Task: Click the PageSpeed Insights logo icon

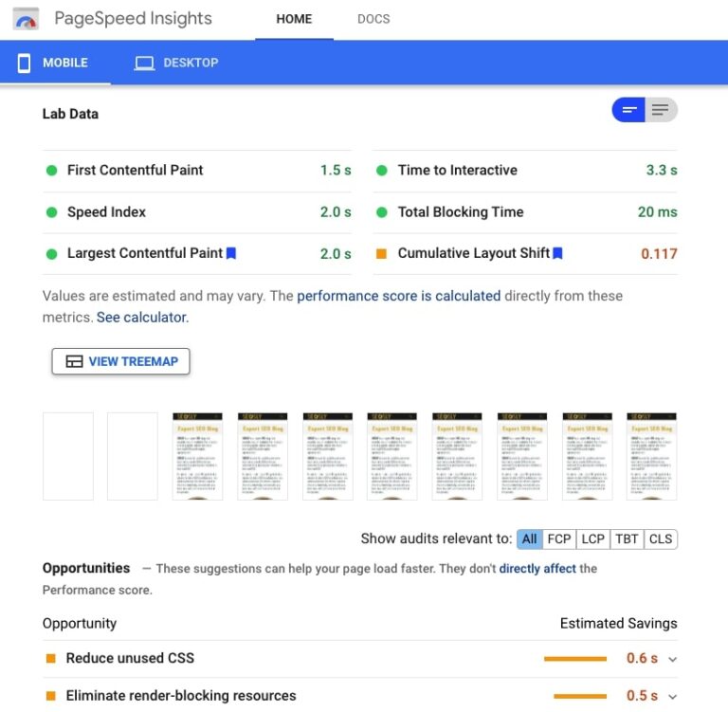Action: tap(26, 19)
